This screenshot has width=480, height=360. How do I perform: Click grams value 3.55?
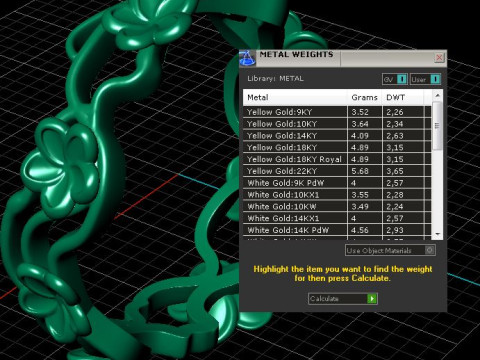[x=360, y=195]
